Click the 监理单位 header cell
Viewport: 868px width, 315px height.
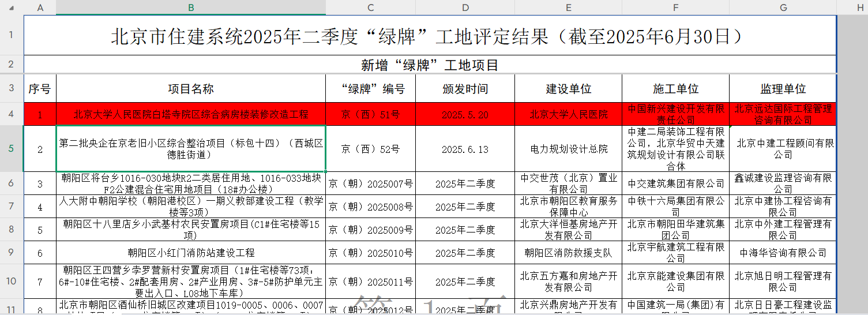tap(783, 89)
